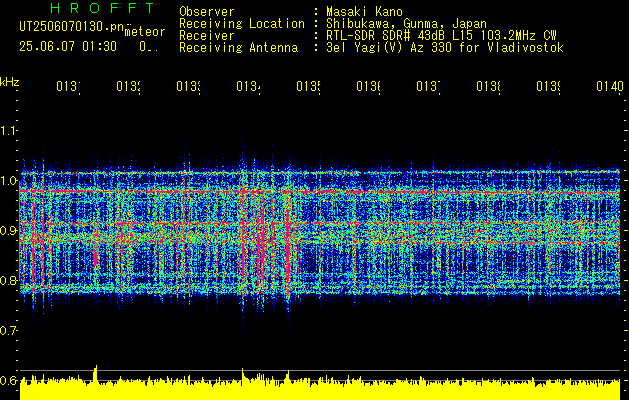629x400 pixels.
Task: Click the tallest yellow level peak near 0131
Action: tap(95, 373)
